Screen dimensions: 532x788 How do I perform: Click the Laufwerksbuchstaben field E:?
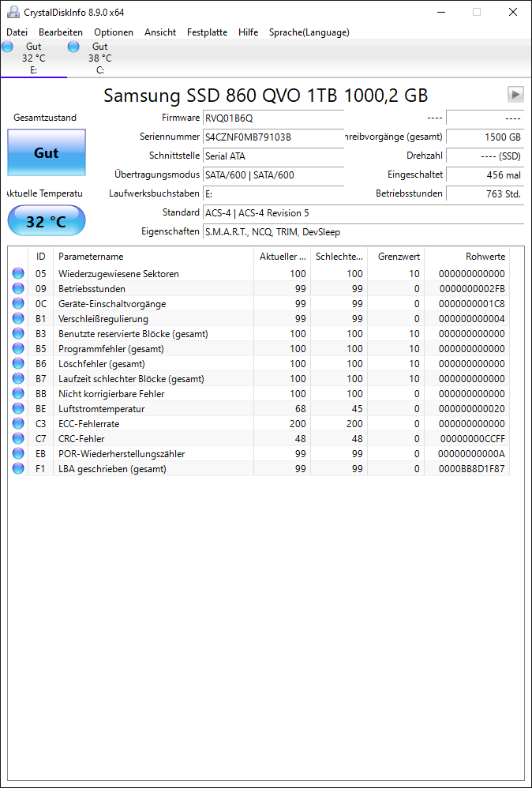[273, 194]
